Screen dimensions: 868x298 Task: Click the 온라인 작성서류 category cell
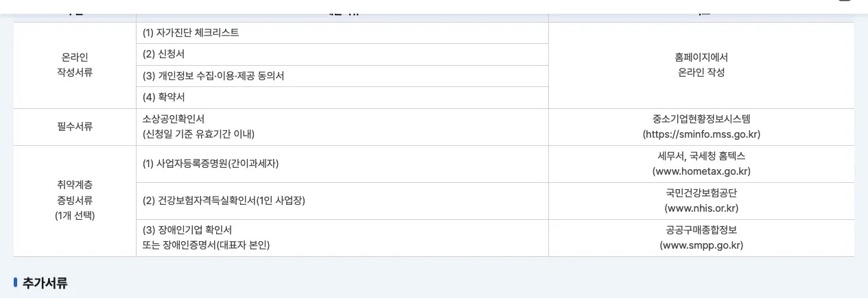point(75,65)
